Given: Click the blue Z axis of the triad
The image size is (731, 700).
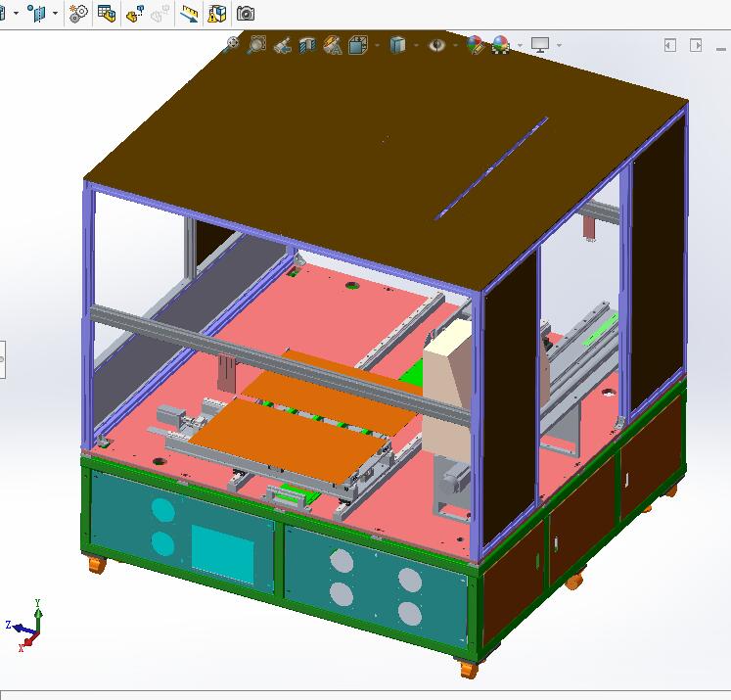Looking at the screenshot, I should [23, 630].
